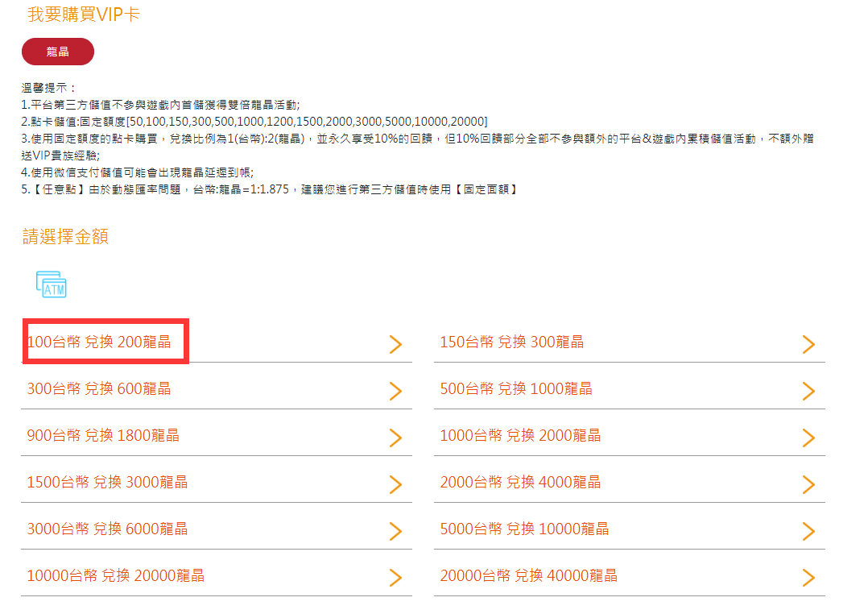Select the ATM payment method icon
868x614 pixels.
pyautogui.click(x=52, y=284)
